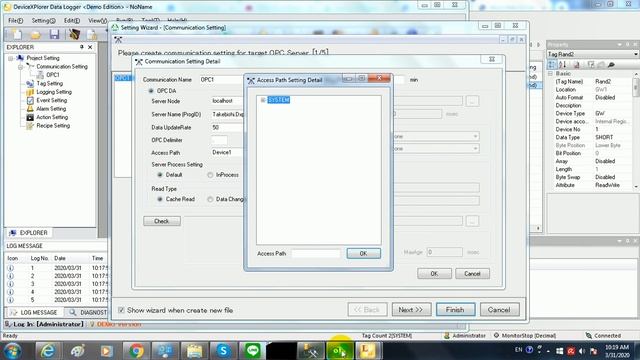Click the Server Node localhost field
Image resolution: width=640 pixels, height=360 pixels.
pos(227,101)
